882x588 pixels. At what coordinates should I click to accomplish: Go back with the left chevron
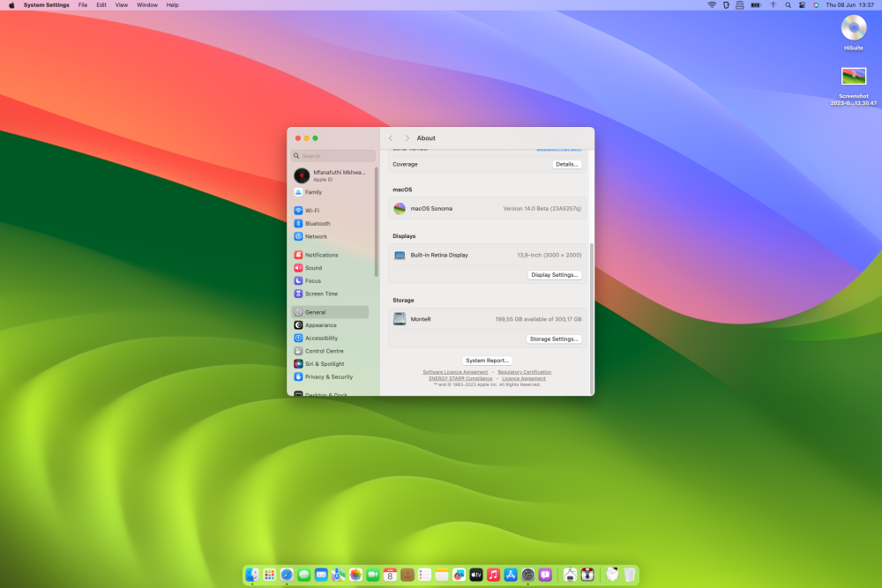coord(391,138)
